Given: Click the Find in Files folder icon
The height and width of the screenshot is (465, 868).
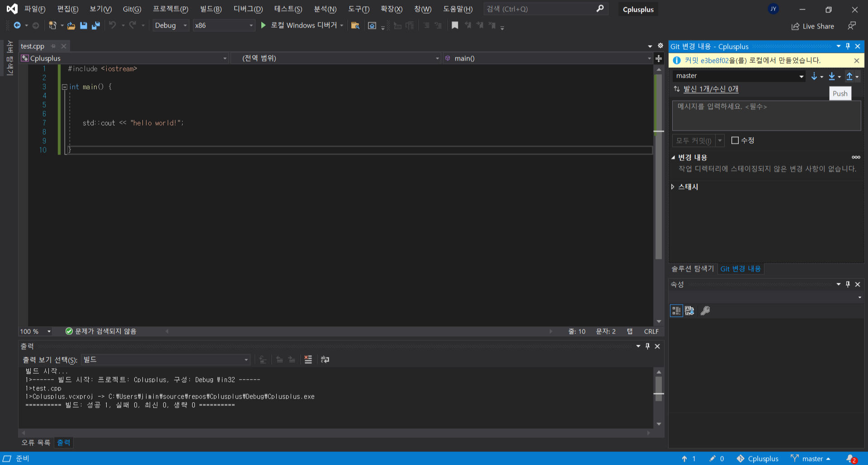Looking at the screenshot, I should [x=355, y=26].
